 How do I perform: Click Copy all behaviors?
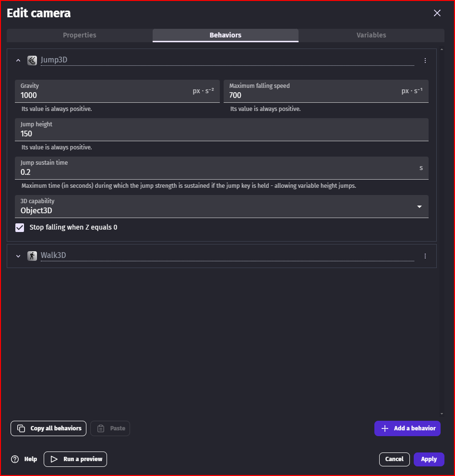pos(48,428)
